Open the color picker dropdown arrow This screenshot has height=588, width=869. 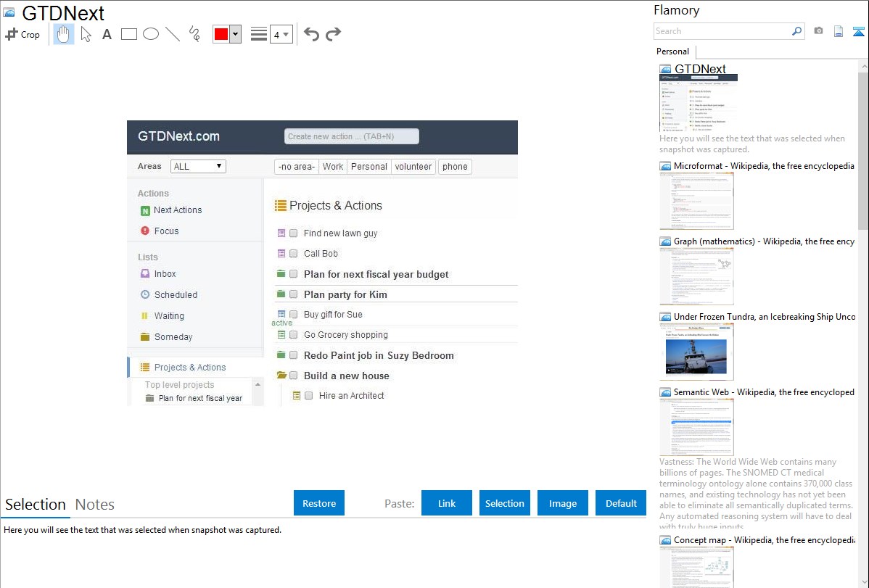pyautogui.click(x=236, y=34)
